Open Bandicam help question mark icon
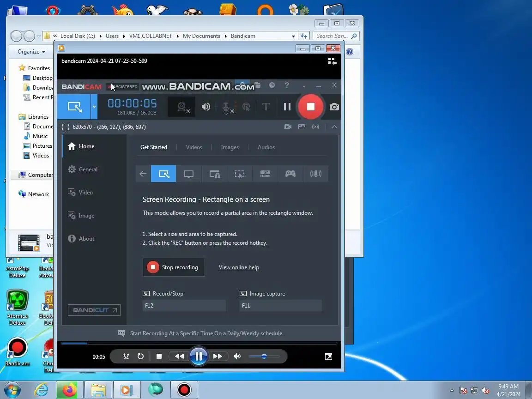The width and height of the screenshot is (532, 399). tap(287, 85)
